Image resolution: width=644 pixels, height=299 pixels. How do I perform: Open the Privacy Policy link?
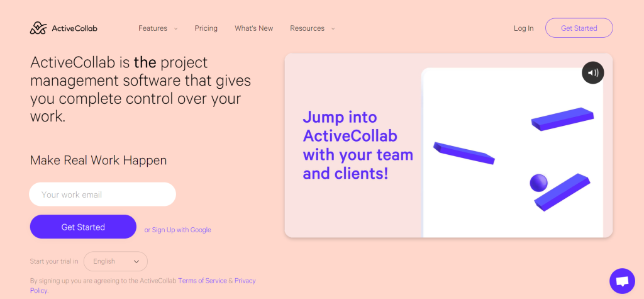[143, 286]
